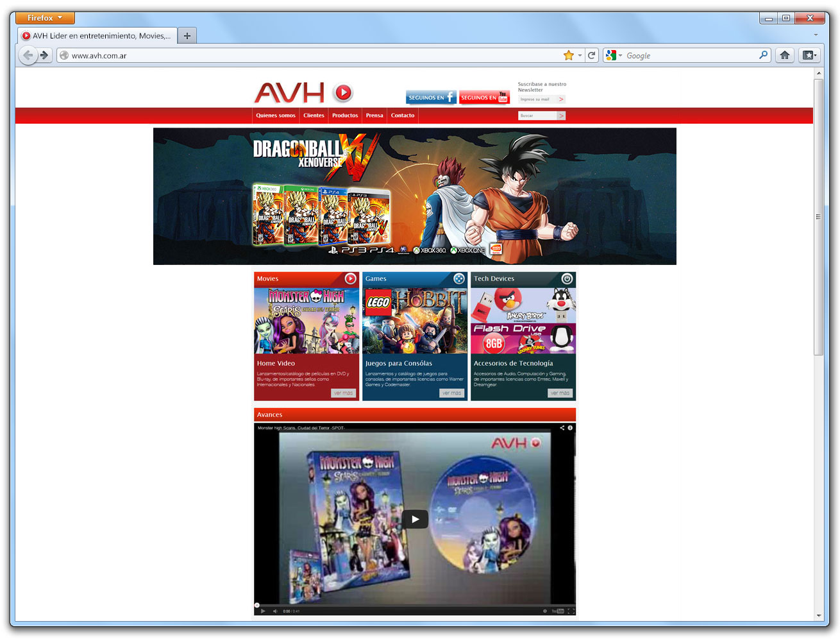840x639 pixels.
Task: Click the Avances section header
Action: 415,414
